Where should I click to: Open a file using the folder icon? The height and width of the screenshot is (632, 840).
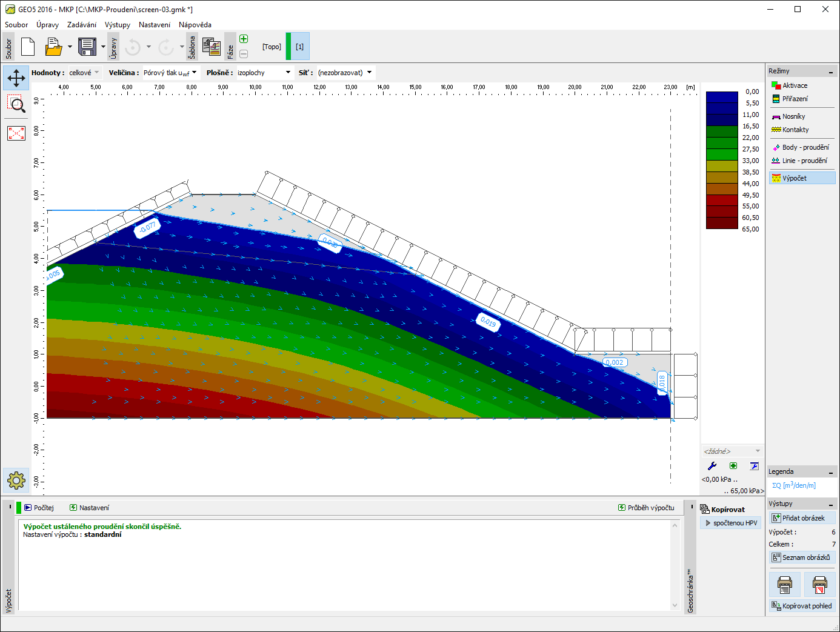(x=53, y=47)
